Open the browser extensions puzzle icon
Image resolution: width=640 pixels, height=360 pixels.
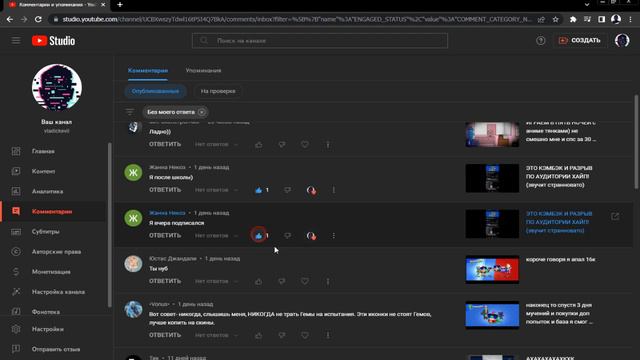pos(573,19)
